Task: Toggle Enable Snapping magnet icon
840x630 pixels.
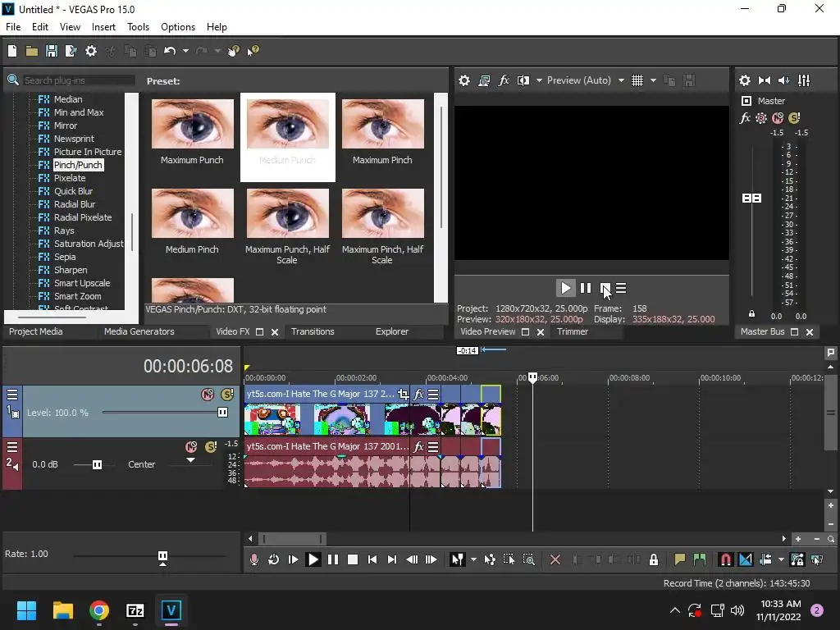Action: (x=725, y=559)
